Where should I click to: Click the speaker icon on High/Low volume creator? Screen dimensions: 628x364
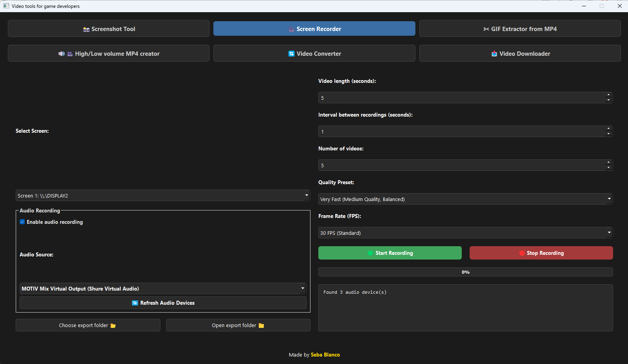pyautogui.click(x=62, y=54)
